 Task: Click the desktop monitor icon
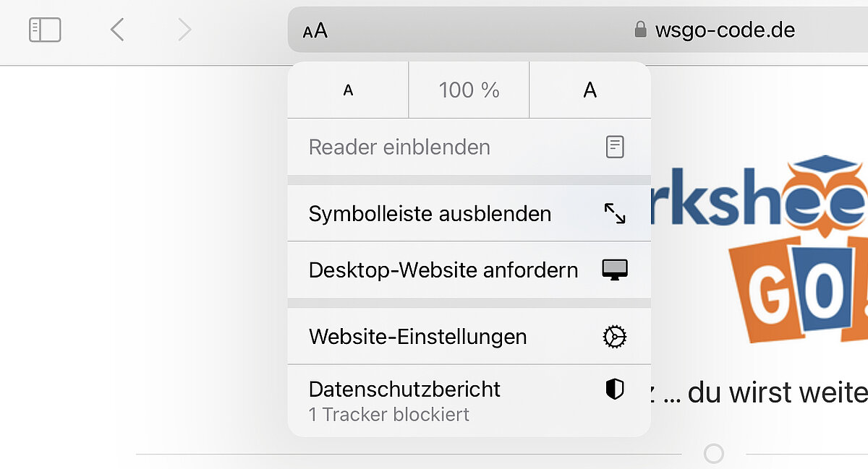click(x=615, y=270)
